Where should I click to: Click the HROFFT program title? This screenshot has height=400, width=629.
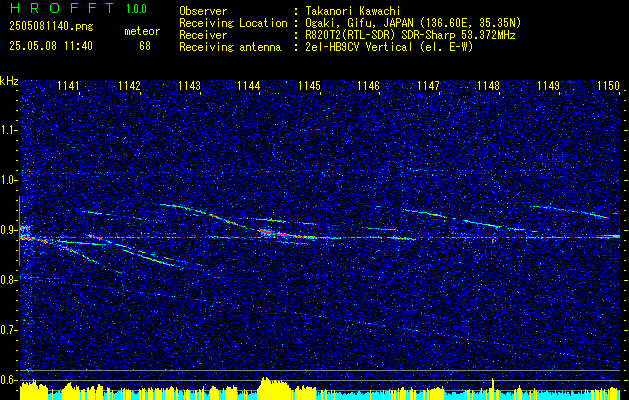coord(62,8)
